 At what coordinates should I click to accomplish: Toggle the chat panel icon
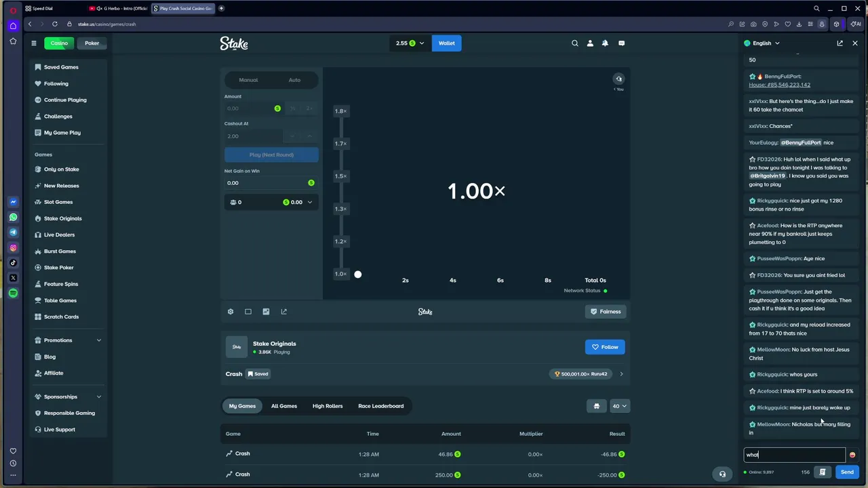[x=621, y=43]
